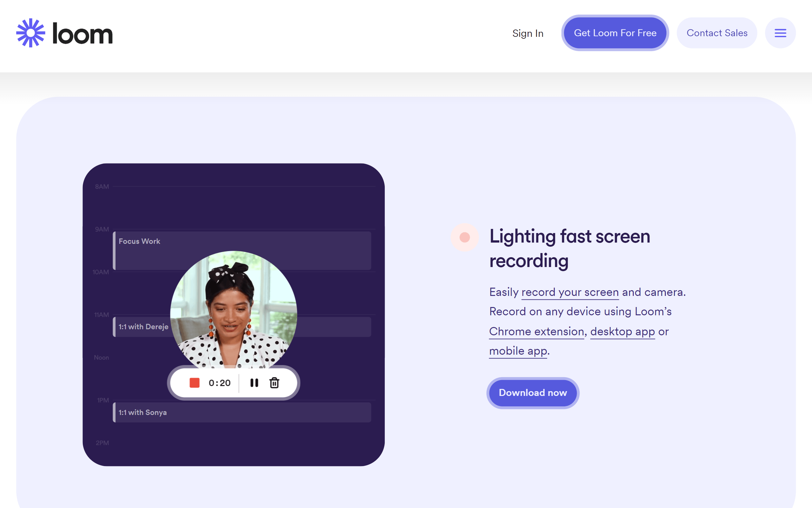Click the 'Lighting fast screen recording' heading
This screenshot has height=508, width=812.
point(570,248)
